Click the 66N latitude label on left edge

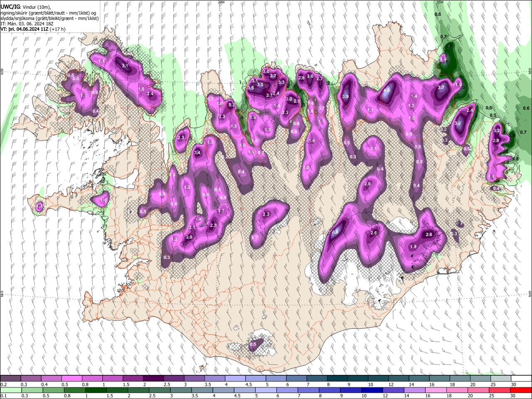(2, 71)
